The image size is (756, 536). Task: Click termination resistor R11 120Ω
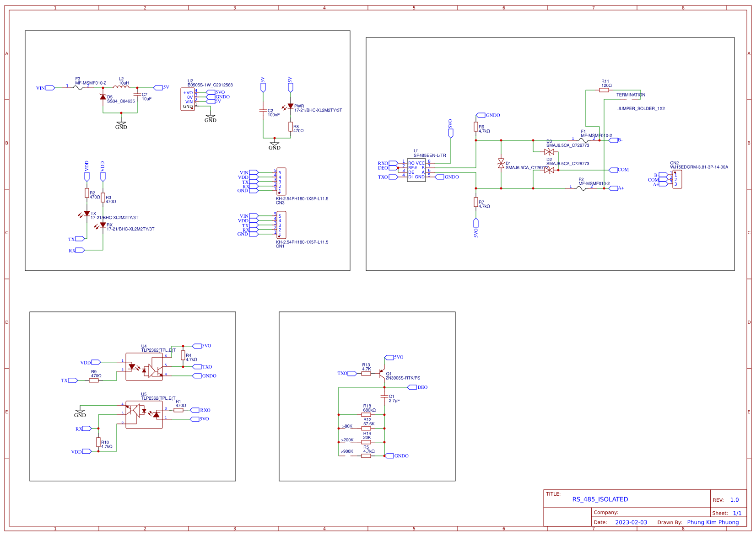(x=604, y=89)
